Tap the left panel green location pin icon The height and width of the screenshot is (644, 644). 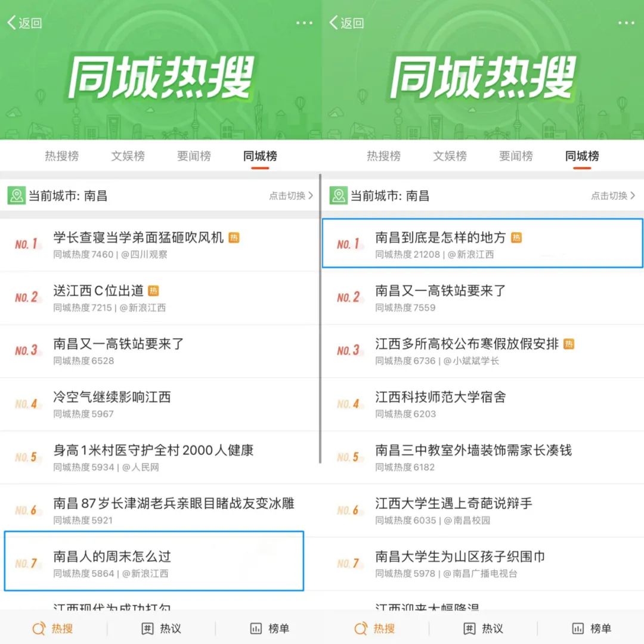[17, 196]
